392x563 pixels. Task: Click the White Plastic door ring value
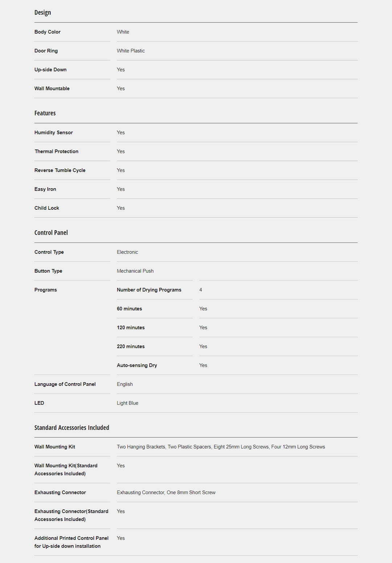[131, 51]
